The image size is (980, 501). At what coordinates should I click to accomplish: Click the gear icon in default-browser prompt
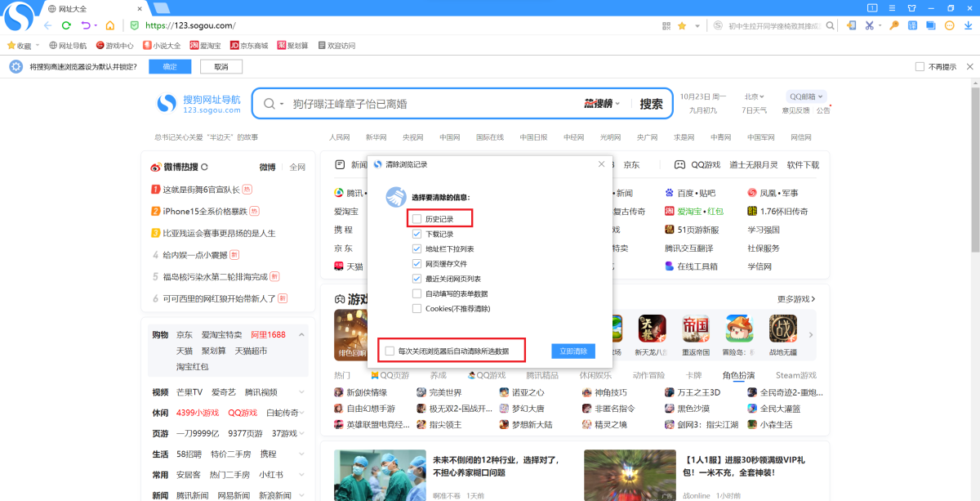pos(16,66)
